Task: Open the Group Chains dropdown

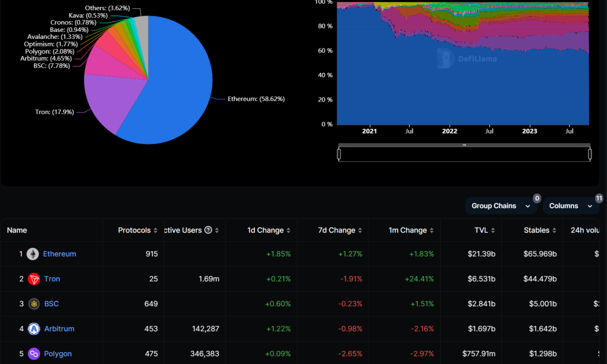Action: point(501,206)
